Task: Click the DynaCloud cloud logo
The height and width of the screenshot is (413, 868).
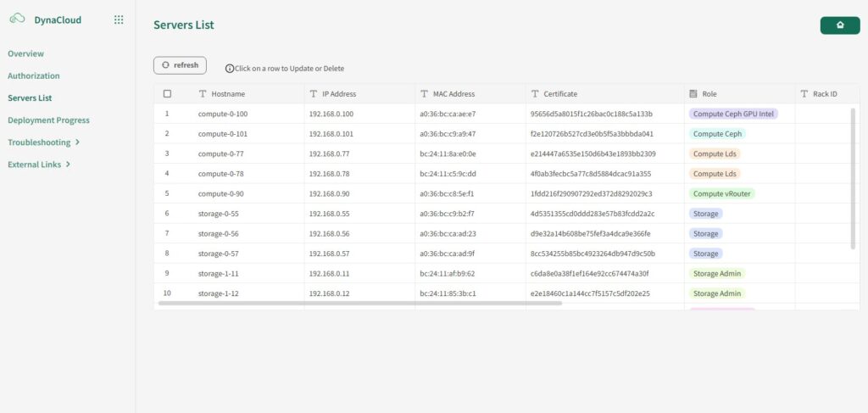Action: point(17,20)
